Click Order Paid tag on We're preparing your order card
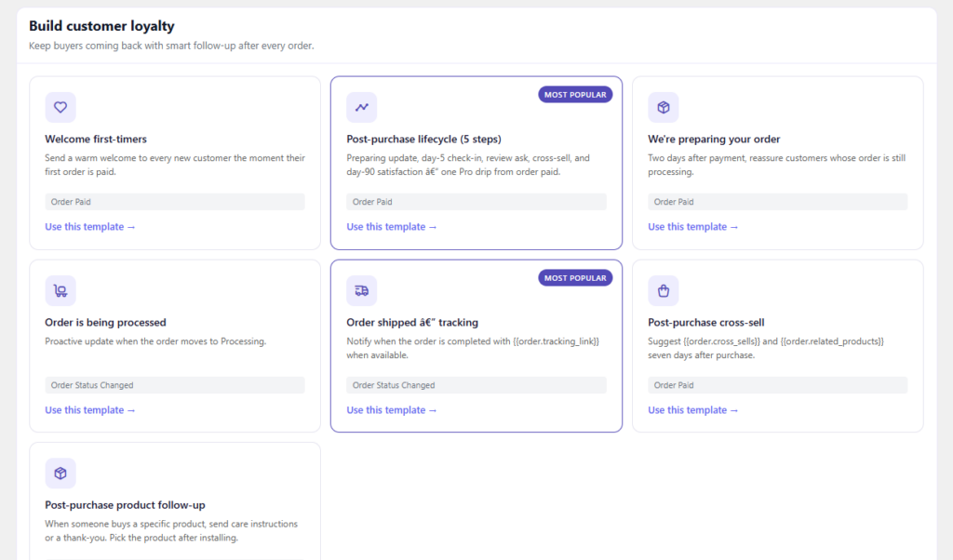The width and height of the screenshot is (953, 560). coord(778,202)
